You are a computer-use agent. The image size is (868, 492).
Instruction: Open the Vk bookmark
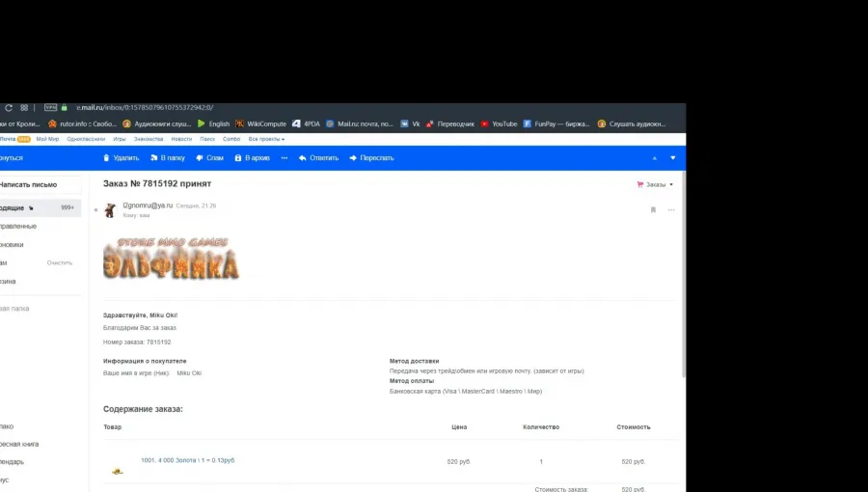tap(410, 124)
